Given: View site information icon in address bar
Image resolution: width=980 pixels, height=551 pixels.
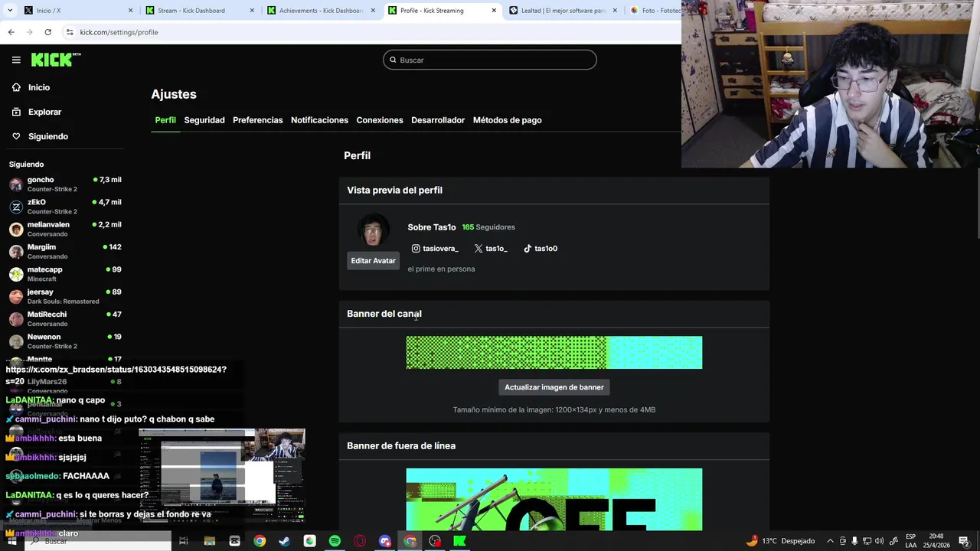Looking at the screenshot, I should click(70, 32).
